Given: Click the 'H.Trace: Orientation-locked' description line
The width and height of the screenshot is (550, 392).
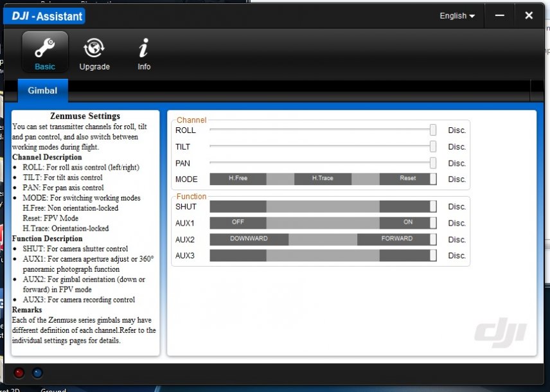Looking at the screenshot, I should pyautogui.click(x=66, y=229).
